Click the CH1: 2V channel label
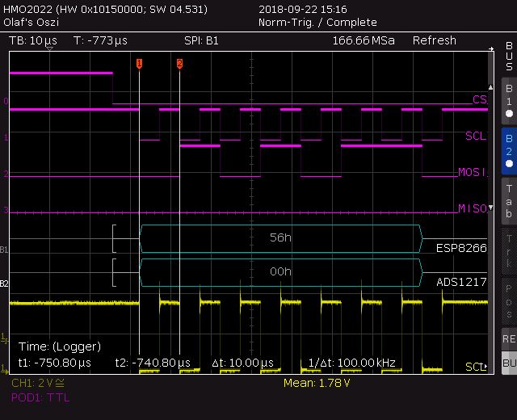Image resolution: width=517 pixels, height=420 pixels. click(x=38, y=383)
